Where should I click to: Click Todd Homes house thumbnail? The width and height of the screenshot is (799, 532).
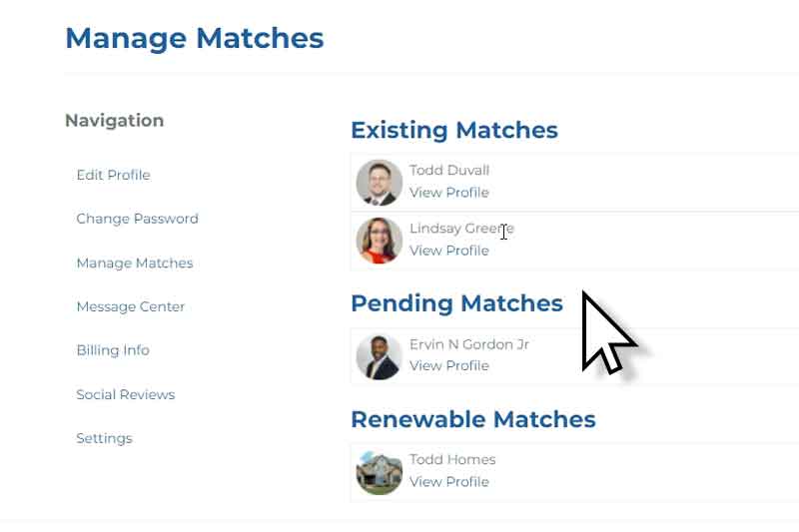(380, 472)
